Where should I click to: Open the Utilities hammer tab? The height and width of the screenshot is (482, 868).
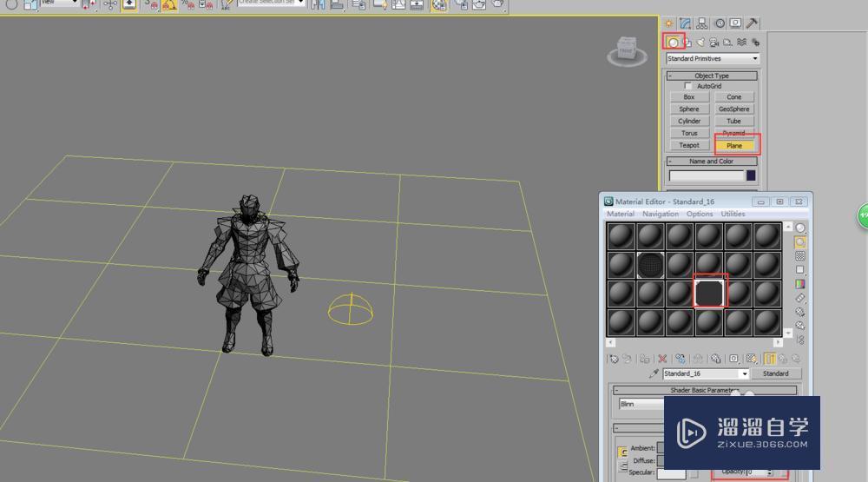tap(752, 23)
